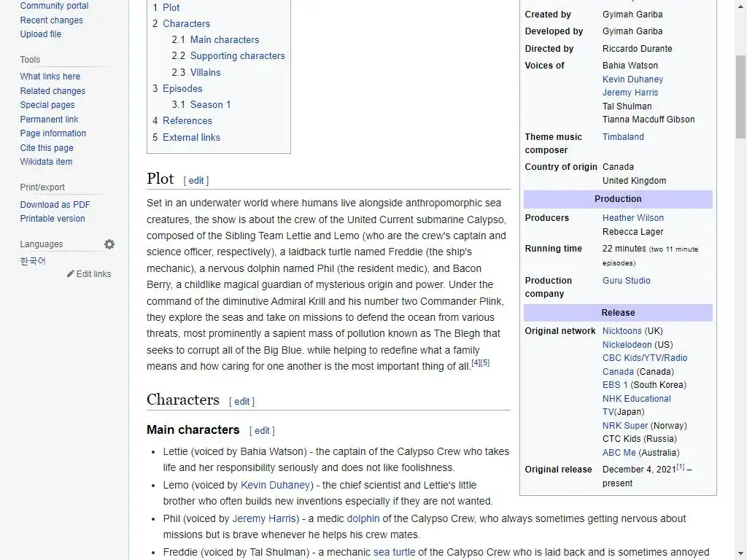Image resolution: width=747 pixels, height=560 pixels.
Task: Click the pencil Edit links icon
Action: point(71,274)
